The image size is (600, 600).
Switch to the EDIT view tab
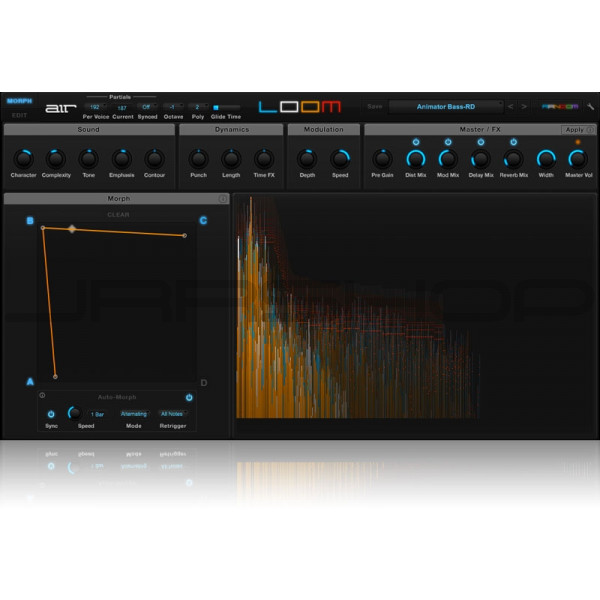(x=19, y=115)
